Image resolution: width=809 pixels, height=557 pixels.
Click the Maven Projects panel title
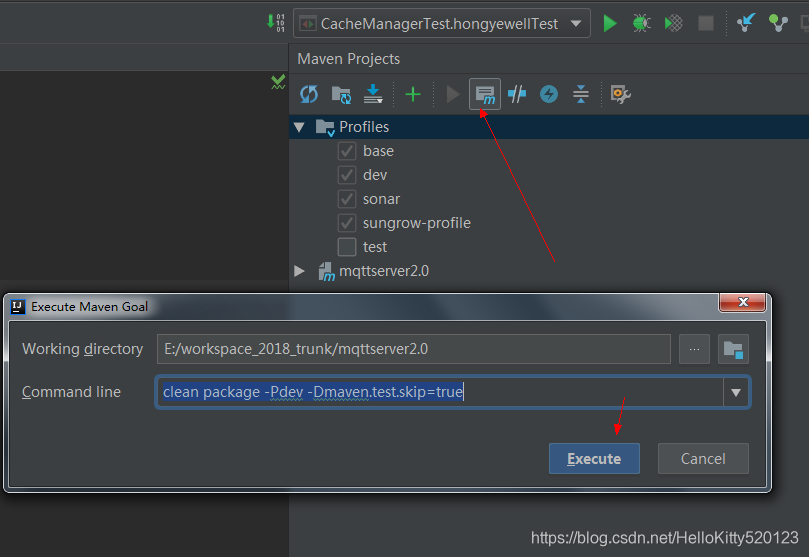[x=349, y=59]
